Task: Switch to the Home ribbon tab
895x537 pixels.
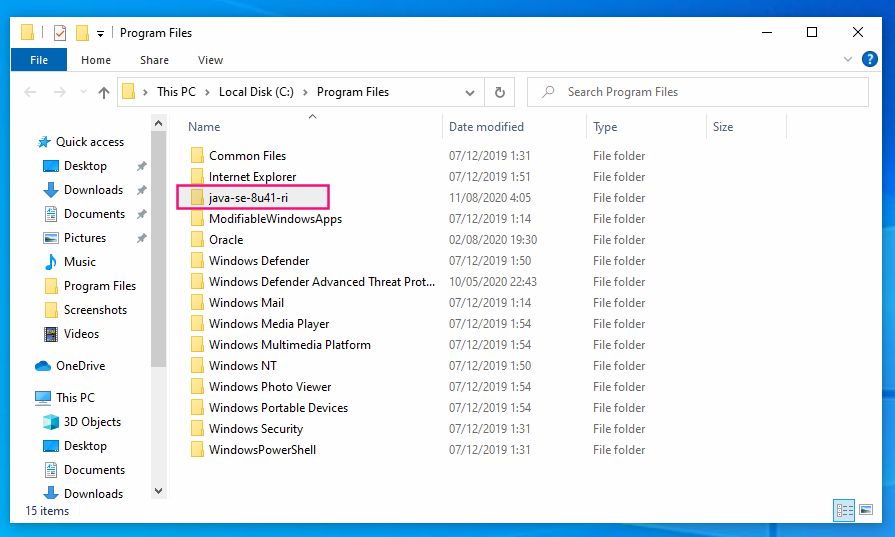Action: click(96, 60)
